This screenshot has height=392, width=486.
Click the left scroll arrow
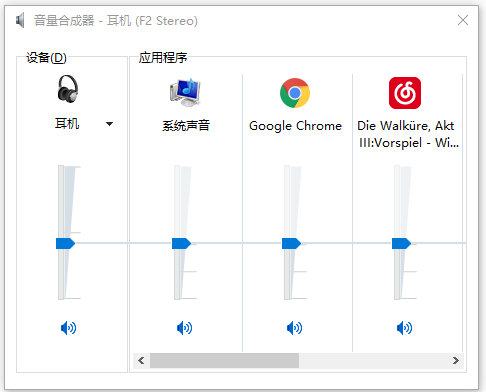point(141,361)
